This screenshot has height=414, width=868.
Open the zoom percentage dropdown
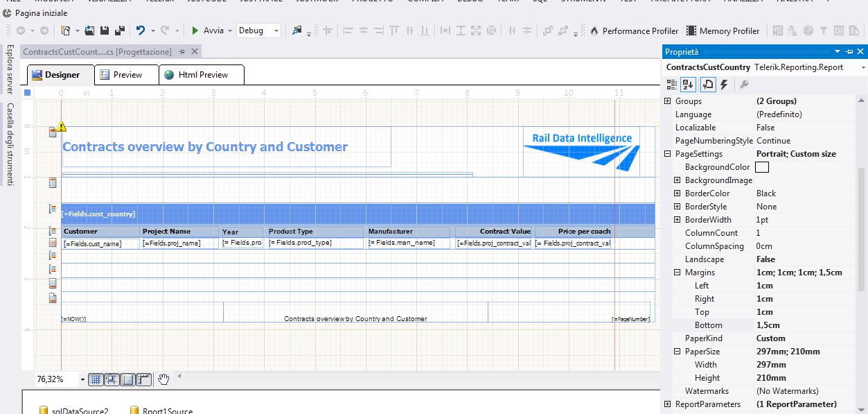pos(82,379)
